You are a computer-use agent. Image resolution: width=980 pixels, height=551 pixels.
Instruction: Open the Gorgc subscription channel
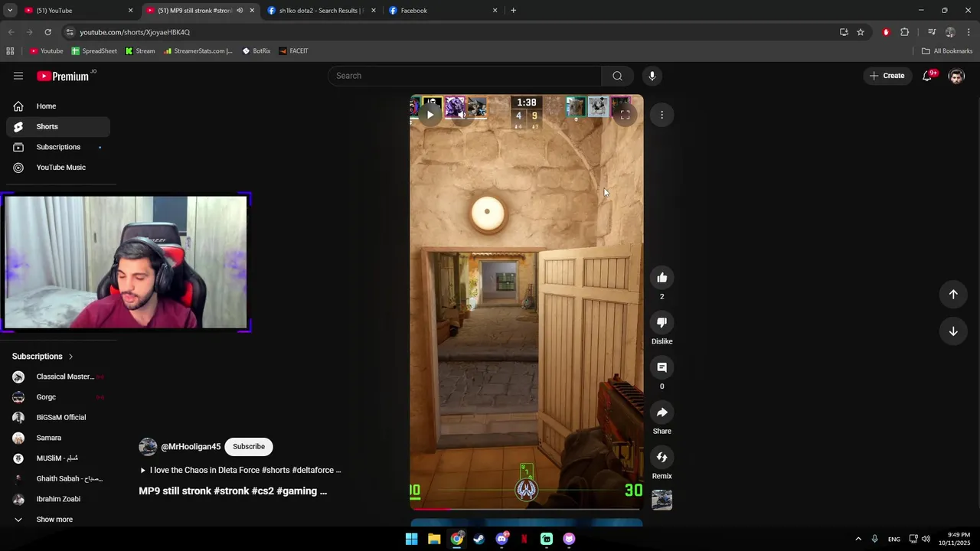click(x=58, y=397)
